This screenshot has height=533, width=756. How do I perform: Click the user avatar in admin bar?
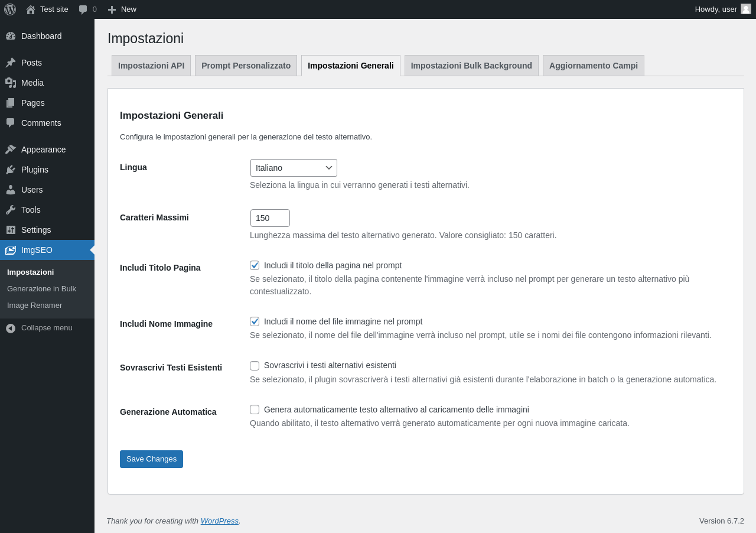(746, 9)
